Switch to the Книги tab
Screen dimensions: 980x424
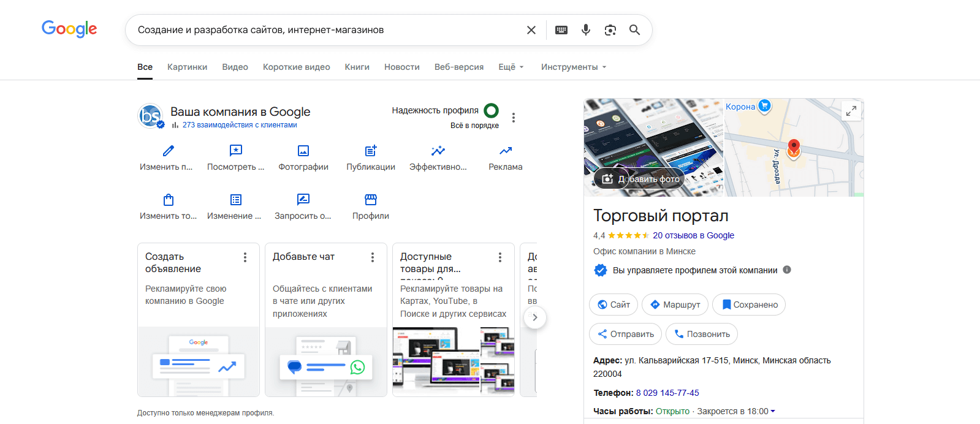coord(357,67)
